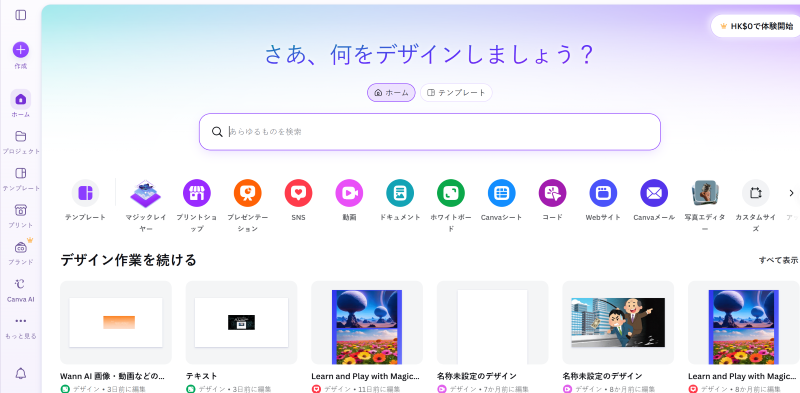Viewport: 800px width, 393px height.
Task: Focus the あらゆるものを検索 search field
Action: coord(430,132)
